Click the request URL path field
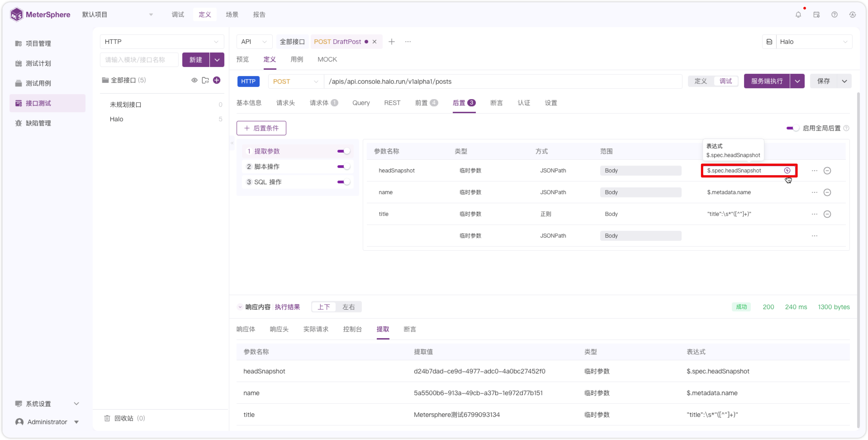The height and width of the screenshot is (440, 868). click(x=503, y=81)
